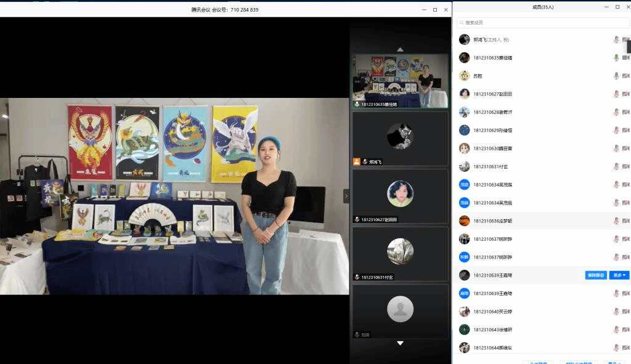Click the microphone icon beside 苏胜
The height and width of the screenshot is (364, 631).
[616, 76]
